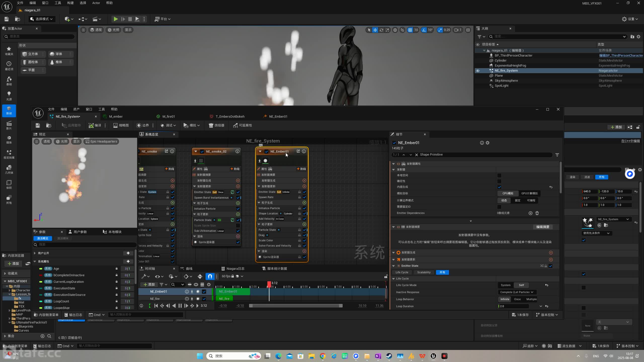The image size is (644, 362).
Task: Open Steam from the Windows taskbar
Action: tap(389, 356)
